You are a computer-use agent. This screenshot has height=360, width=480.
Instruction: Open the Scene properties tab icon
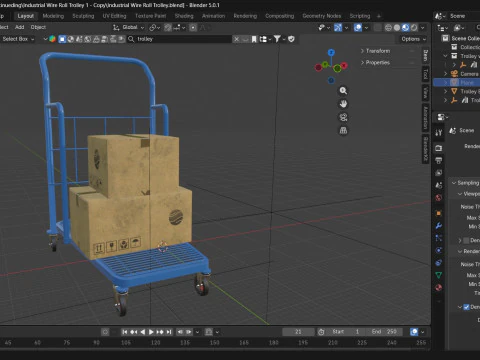439,185
